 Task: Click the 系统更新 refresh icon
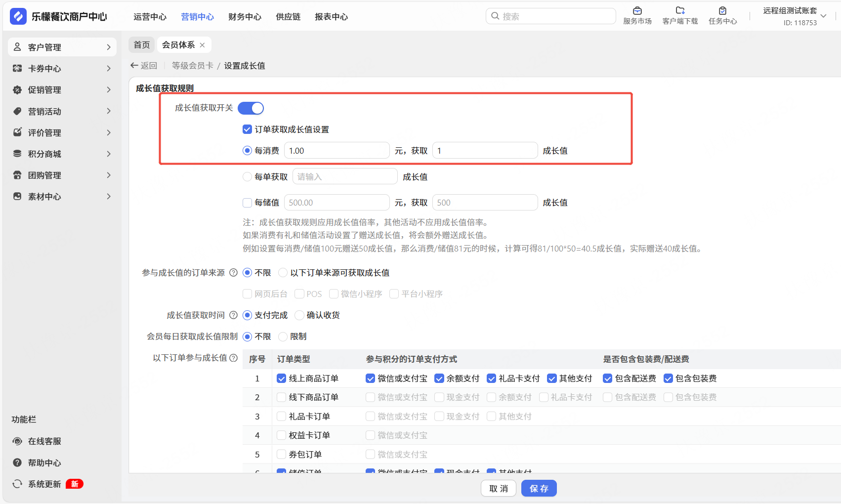(x=17, y=484)
